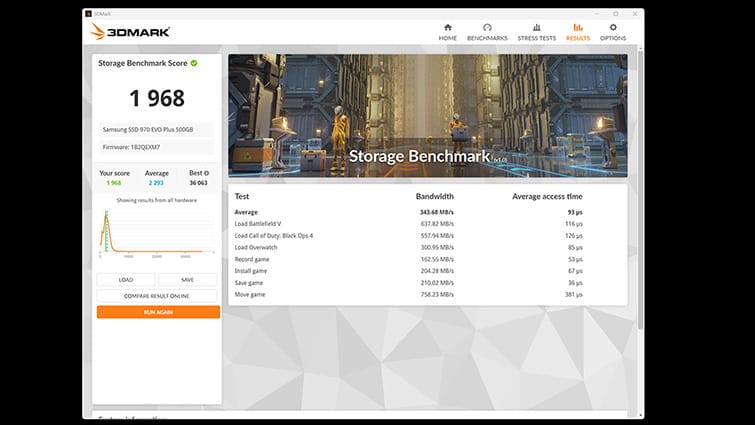755x425 pixels.
Task: Click the Test column header
Action: [242, 196]
